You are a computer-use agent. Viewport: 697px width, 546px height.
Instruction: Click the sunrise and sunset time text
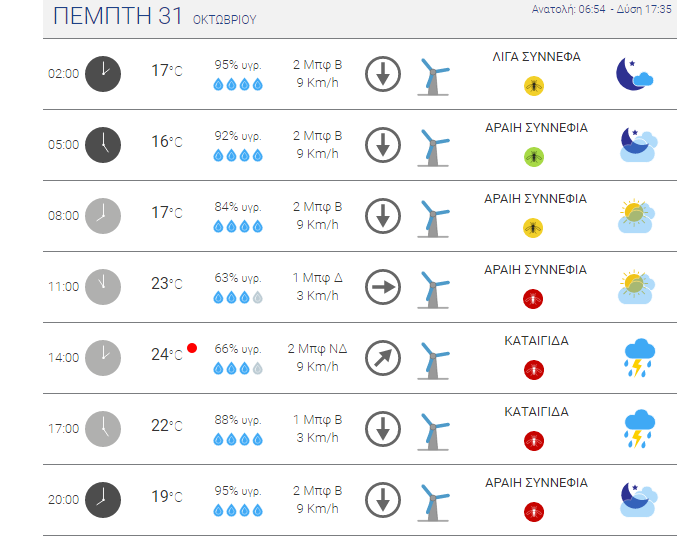(x=601, y=9)
